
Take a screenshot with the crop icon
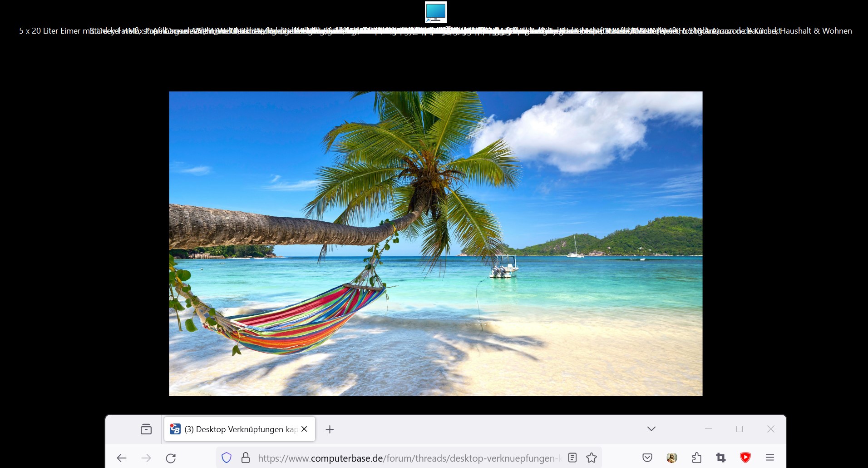(x=721, y=458)
